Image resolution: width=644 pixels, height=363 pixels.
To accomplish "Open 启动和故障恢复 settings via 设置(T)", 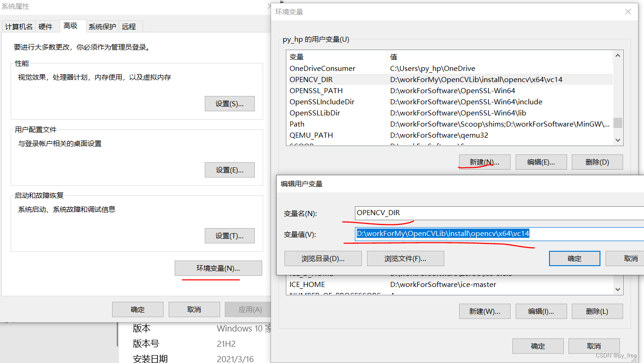I will point(229,236).
